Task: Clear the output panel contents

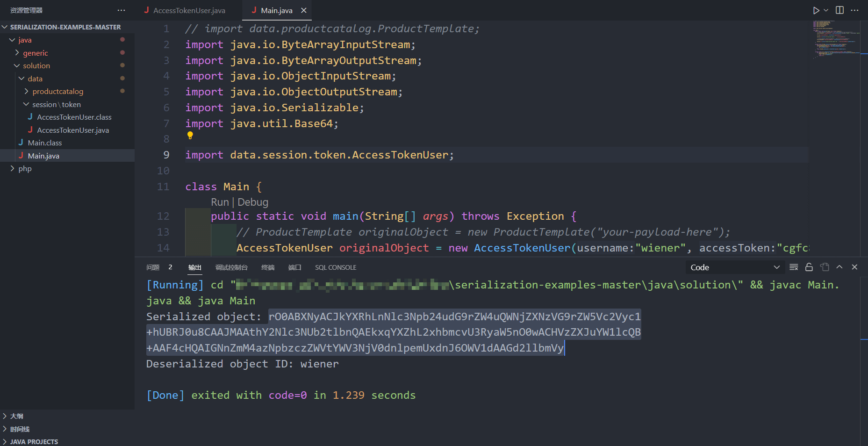Action: pos(794,267)
